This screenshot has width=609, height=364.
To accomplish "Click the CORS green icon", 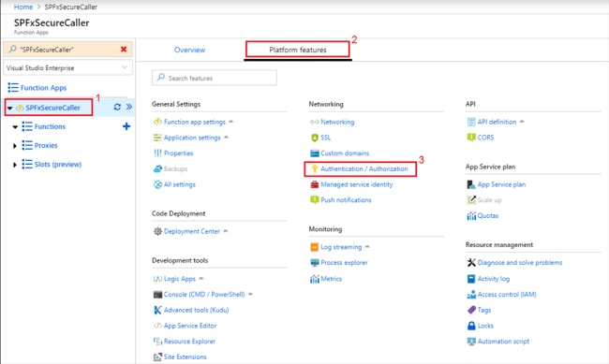I will 471,138.
